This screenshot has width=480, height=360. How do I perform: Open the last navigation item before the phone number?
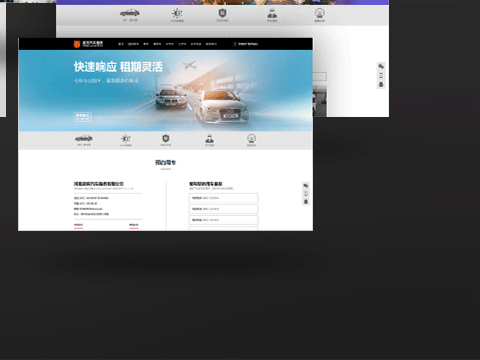211,44
